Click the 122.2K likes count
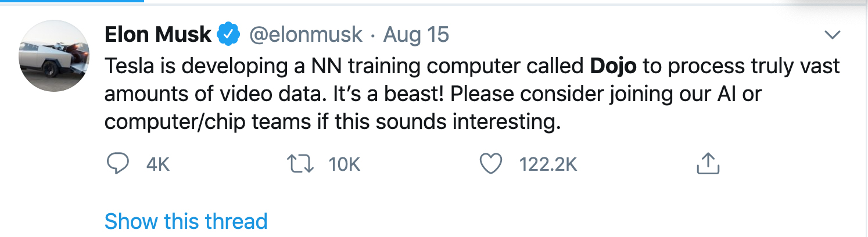Viewport: 868px width, 237px height. point(547,165)
